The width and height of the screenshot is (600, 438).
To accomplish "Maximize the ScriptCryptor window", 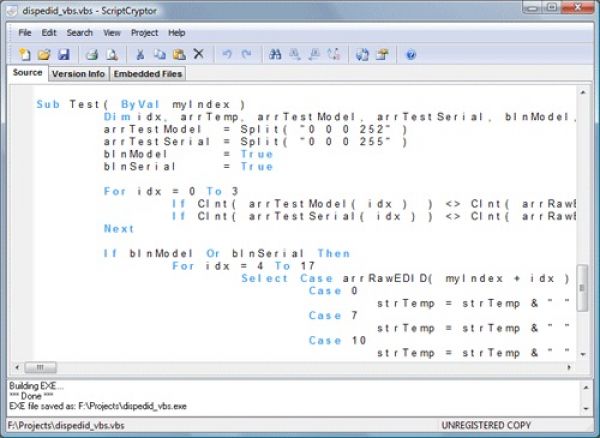I will [552, 7].
